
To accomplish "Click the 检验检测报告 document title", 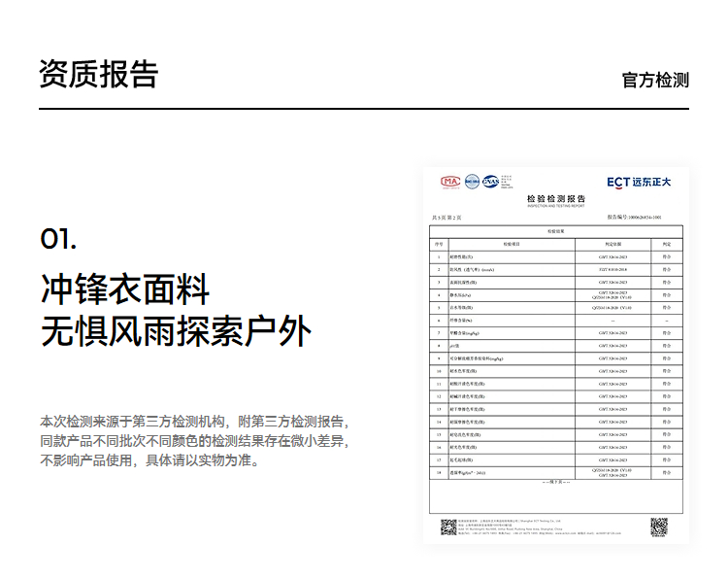I will click(556, 198).
